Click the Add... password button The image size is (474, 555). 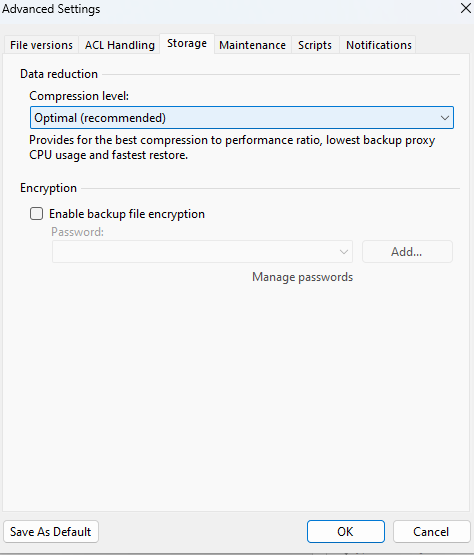pyautogui.click(x=407, y=252)
